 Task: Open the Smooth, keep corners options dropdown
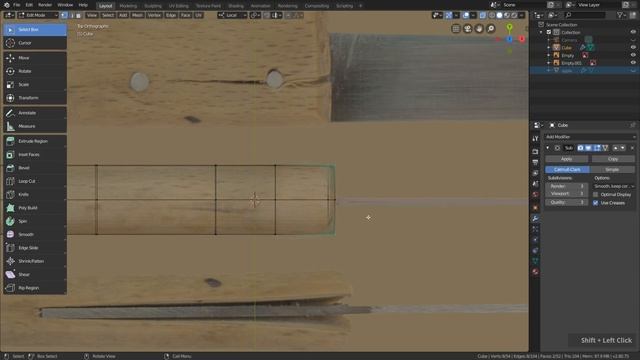click(x=614, y=186)
